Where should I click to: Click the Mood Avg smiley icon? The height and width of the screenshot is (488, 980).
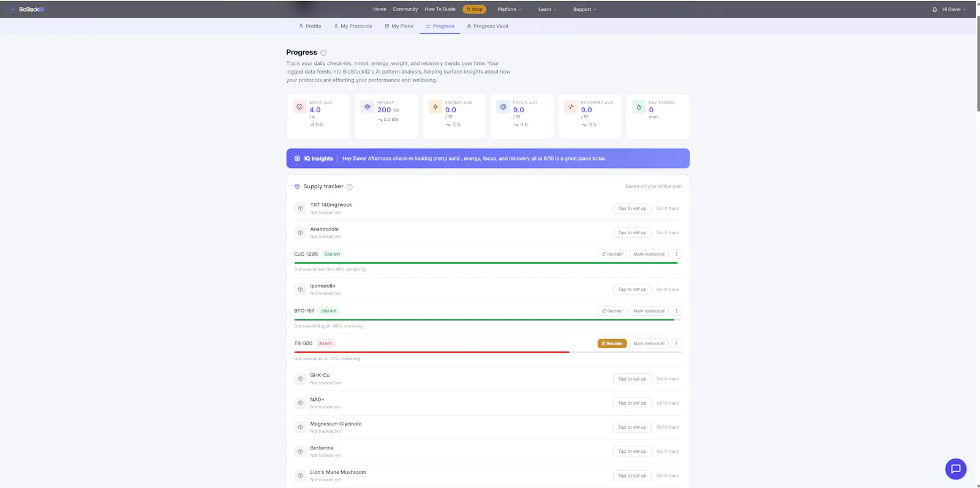[x=300, y=107]
